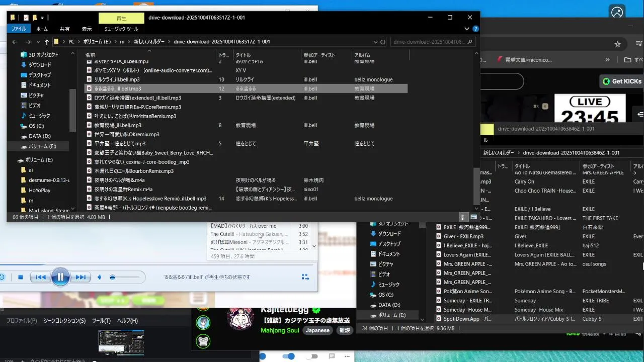Bookmark page with browser star icon
644x362 pixels.
[617, 44]
